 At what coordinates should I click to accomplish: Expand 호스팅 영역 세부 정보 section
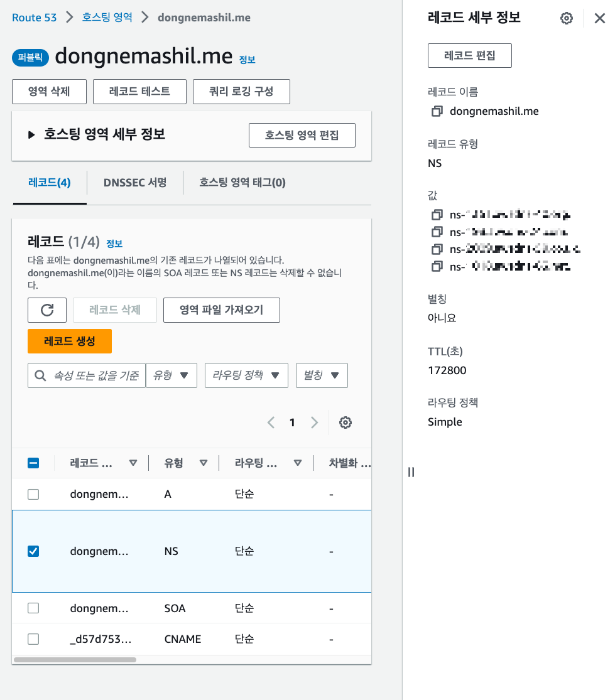(x=31, y=134)
